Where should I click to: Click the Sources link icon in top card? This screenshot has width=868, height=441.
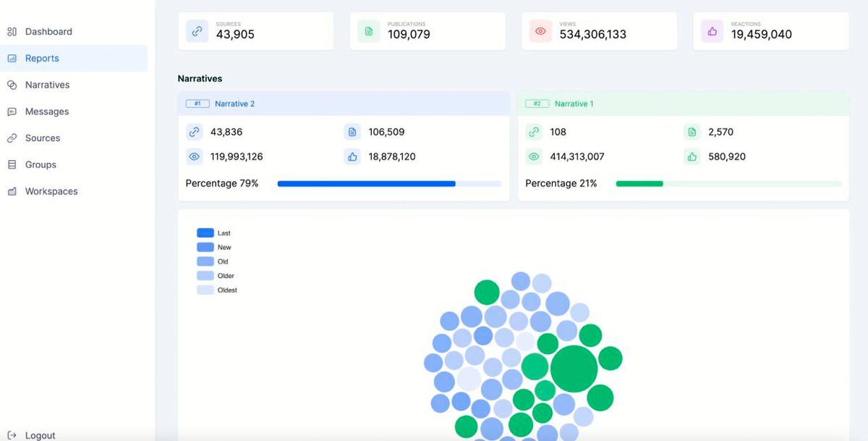197,31
